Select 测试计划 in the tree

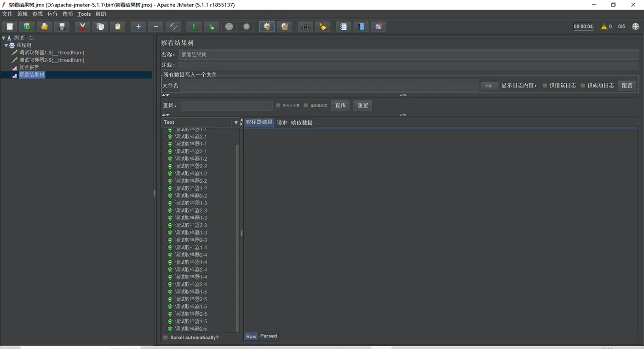tap(23, 38)
